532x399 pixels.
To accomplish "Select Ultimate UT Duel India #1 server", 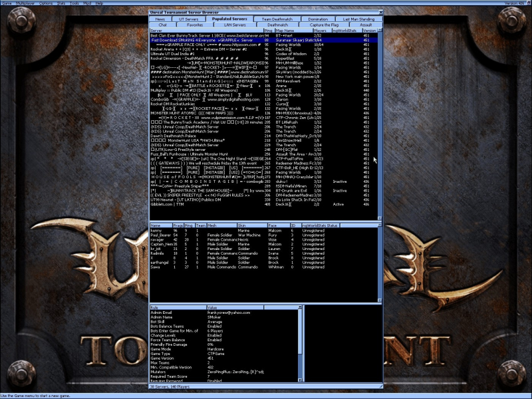I will click(263, 54).
